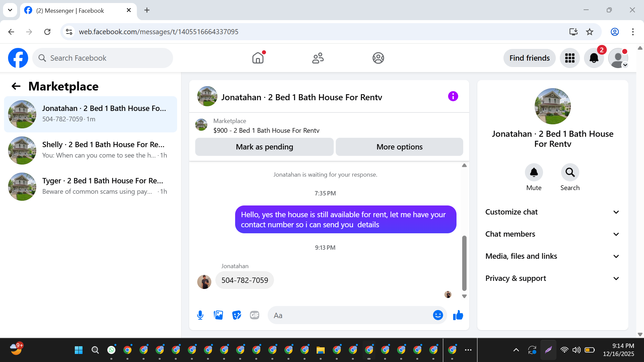644x362 pixels.
Task: Open Friends icon in top navigation
Action: (x=318, y=58)
